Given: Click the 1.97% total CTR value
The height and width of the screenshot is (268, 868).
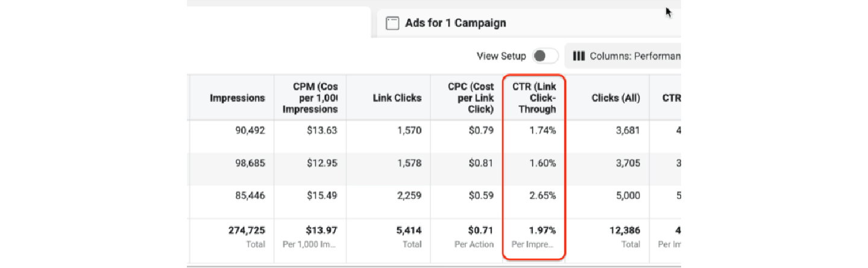Looking at the screenshot, I should point(542,230).
